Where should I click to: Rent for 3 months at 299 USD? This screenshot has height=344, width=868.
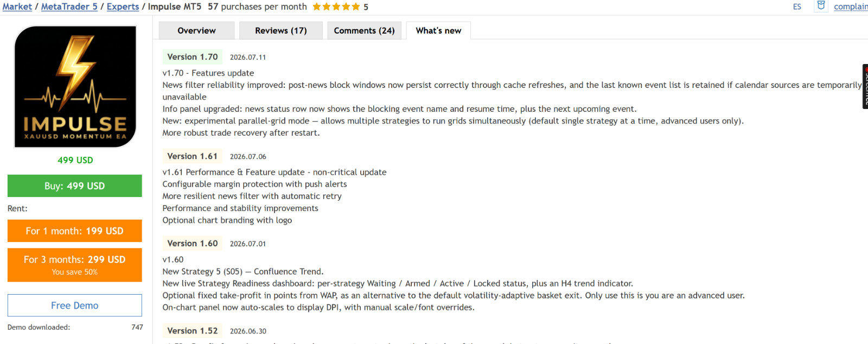(75, 265)
